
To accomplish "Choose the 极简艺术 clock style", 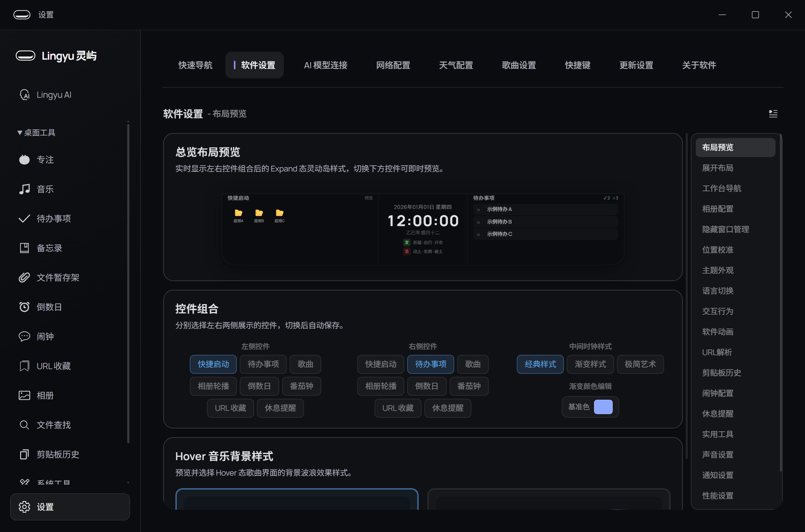I will click(x=640, y=364).
